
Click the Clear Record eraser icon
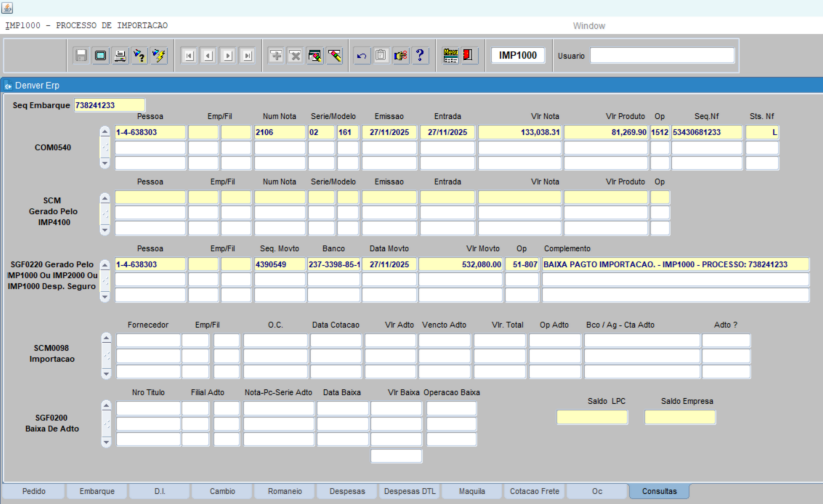(x=335, y=55)
